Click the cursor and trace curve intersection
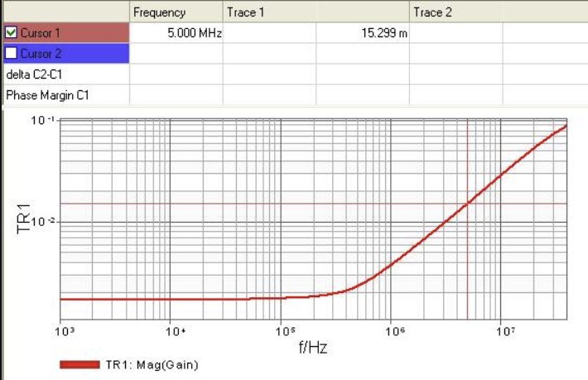Viewport: 588px width, 380px height. coord(467,204)
